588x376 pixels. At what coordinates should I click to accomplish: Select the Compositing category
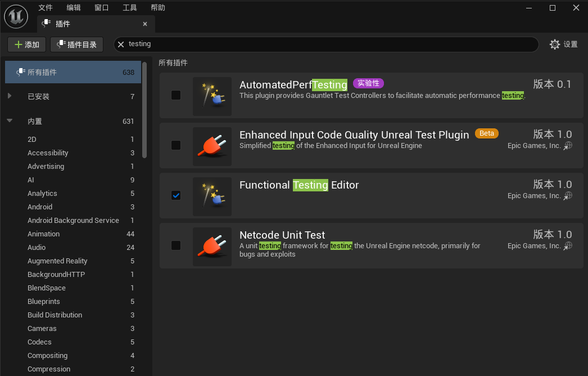(73, 356)
